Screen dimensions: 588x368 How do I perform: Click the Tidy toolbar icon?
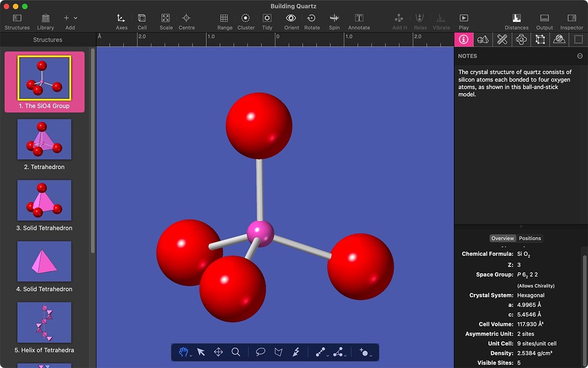click(267, 20)
